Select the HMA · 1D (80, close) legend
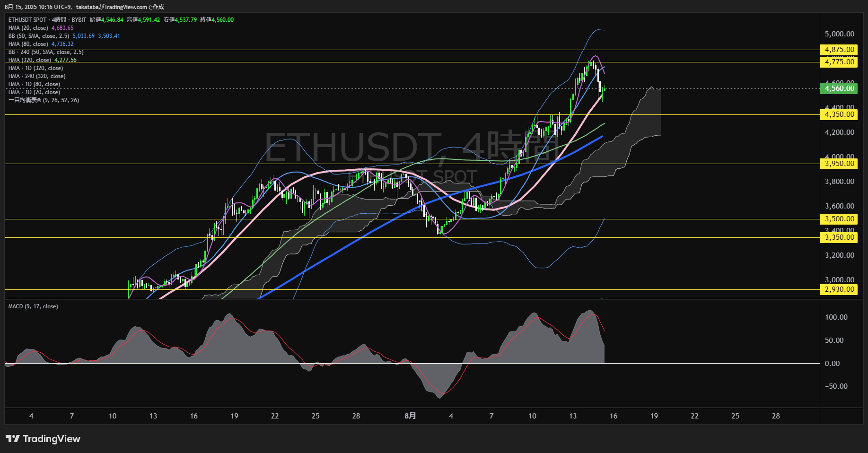Screen dimensions: 868x453 [34, 84]
